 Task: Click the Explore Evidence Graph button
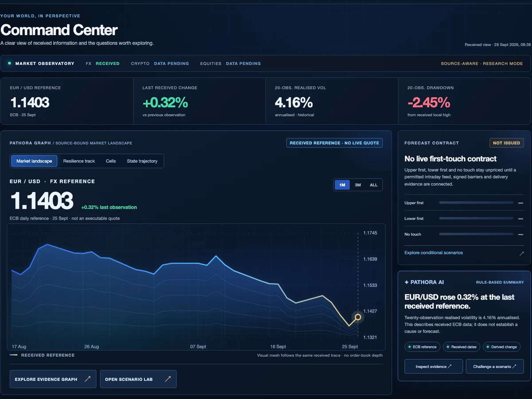53,379
